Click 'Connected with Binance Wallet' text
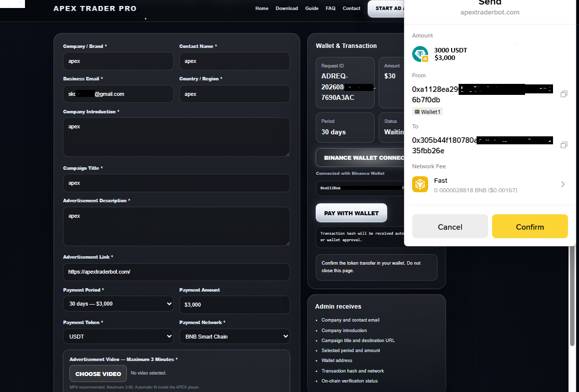This screenshot has width=579, height=392. [x=350, y=173]
